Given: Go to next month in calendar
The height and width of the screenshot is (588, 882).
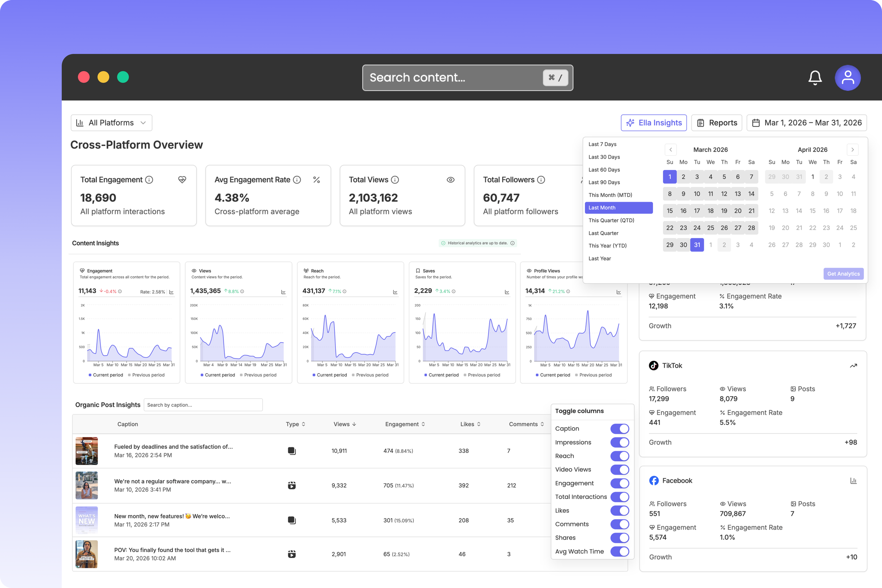Looking at the screenshot, I should pyautogui.click(x=852, y=150).
